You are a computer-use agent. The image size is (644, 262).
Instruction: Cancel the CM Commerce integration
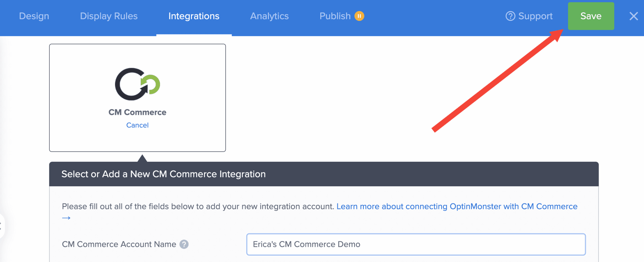point(137,125)
